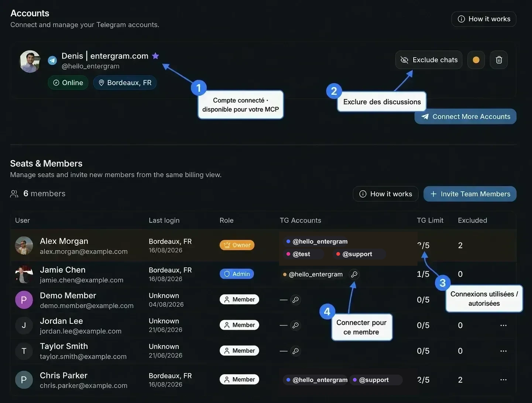Click the Last login column header

pyautogui.click(x=164, y=220)
